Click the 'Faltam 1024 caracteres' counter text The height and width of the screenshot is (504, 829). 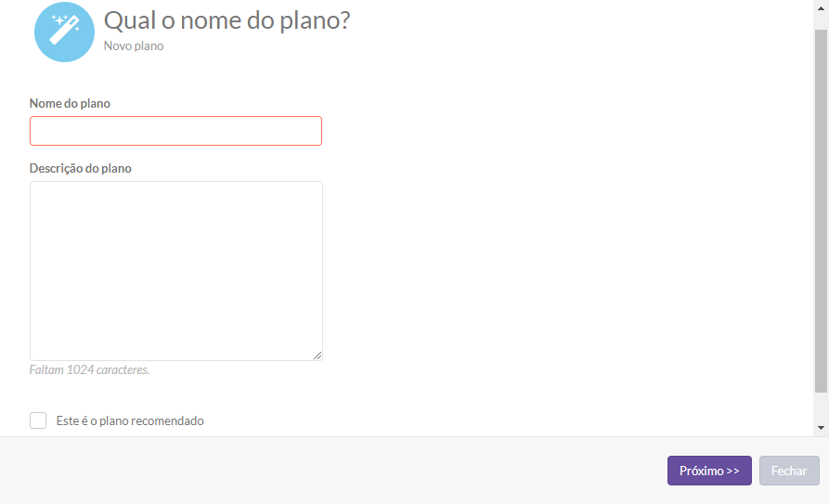[89, 369]
